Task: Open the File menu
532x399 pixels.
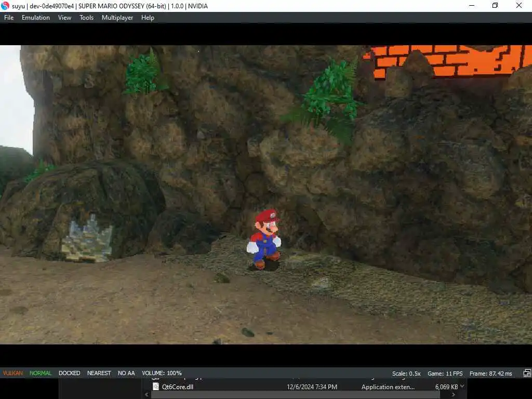Action: 9,18
